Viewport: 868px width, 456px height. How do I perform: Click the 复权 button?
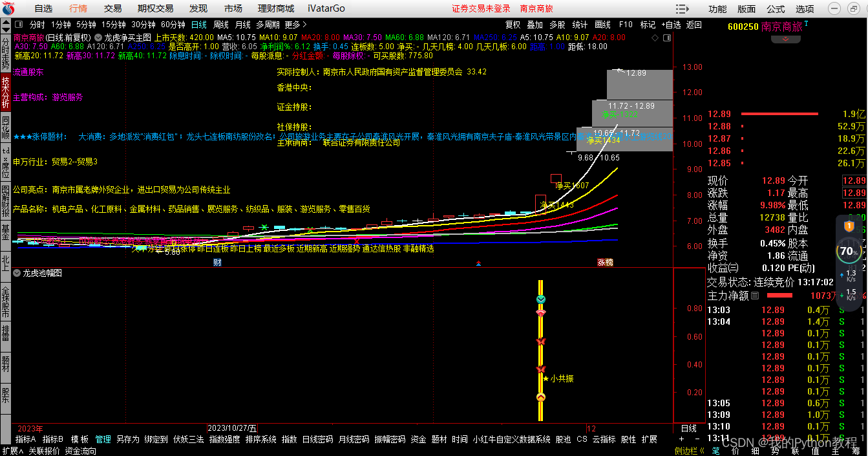point(513,25)
